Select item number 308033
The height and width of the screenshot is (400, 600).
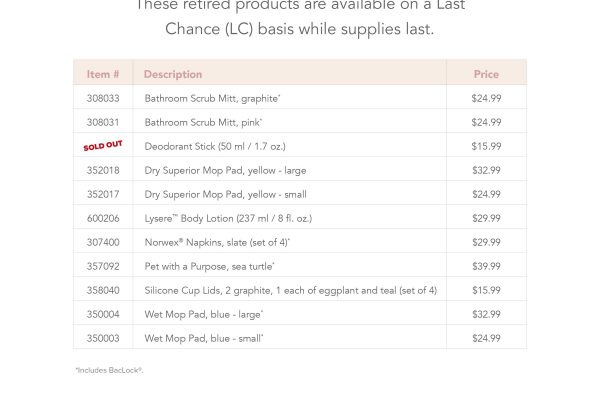pyautogui.click(x=103, y=98)
